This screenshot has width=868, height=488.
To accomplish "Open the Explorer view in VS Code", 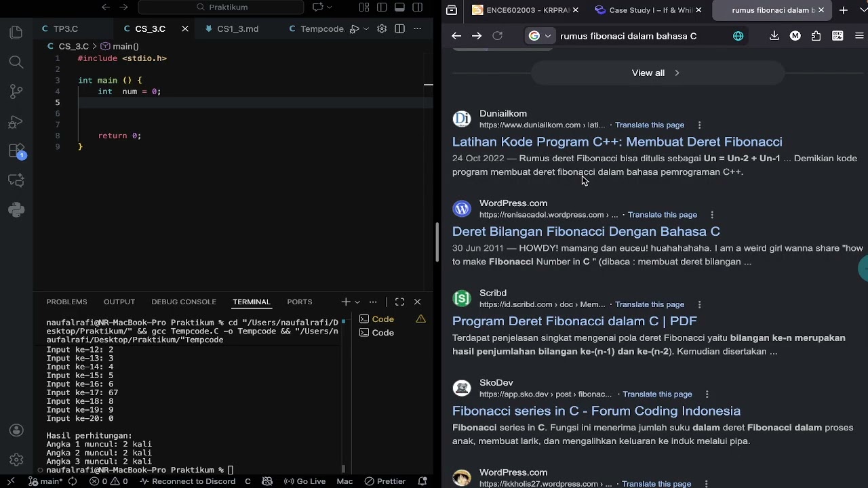I will click(16, 33).
